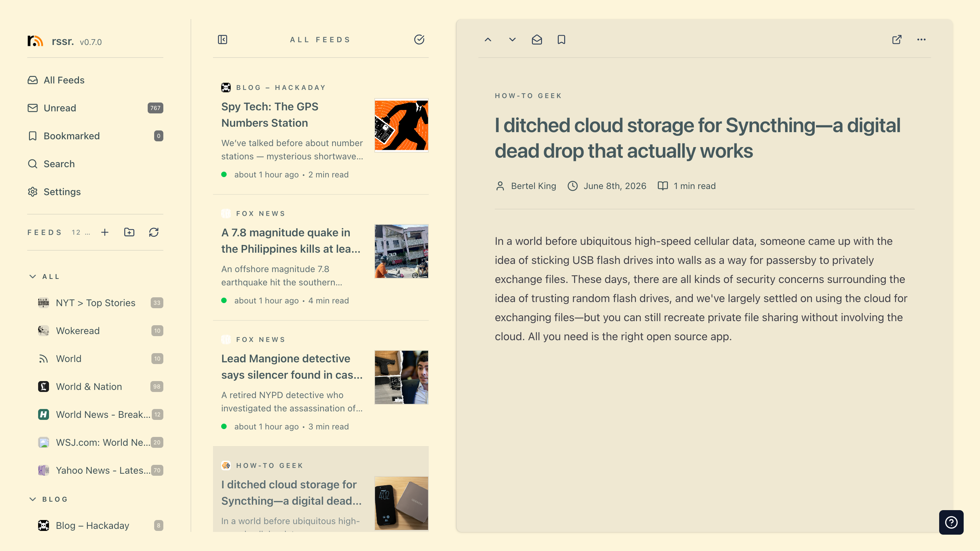Click the World RSS icon
Viewport: 980px width, 551px height.
click(43, 359)
